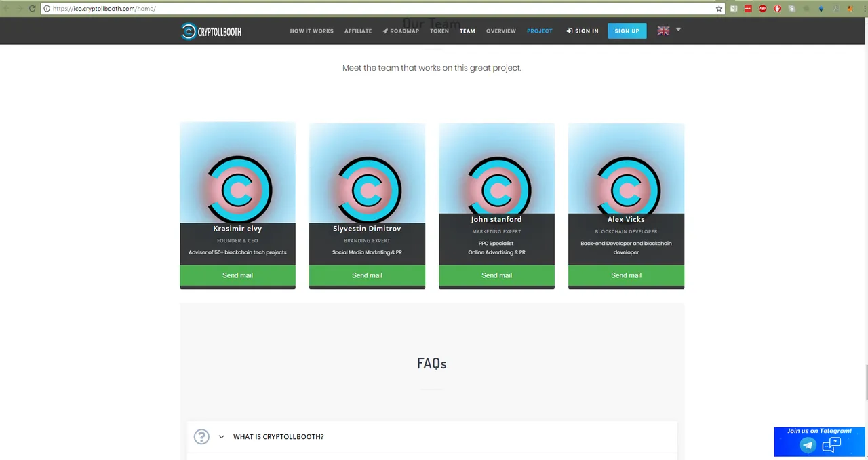868x460 pixels.
Task: Click the 'WHAT IS CRYPTOLLBOOTH?' question text
Action: [x=278, y=437]
